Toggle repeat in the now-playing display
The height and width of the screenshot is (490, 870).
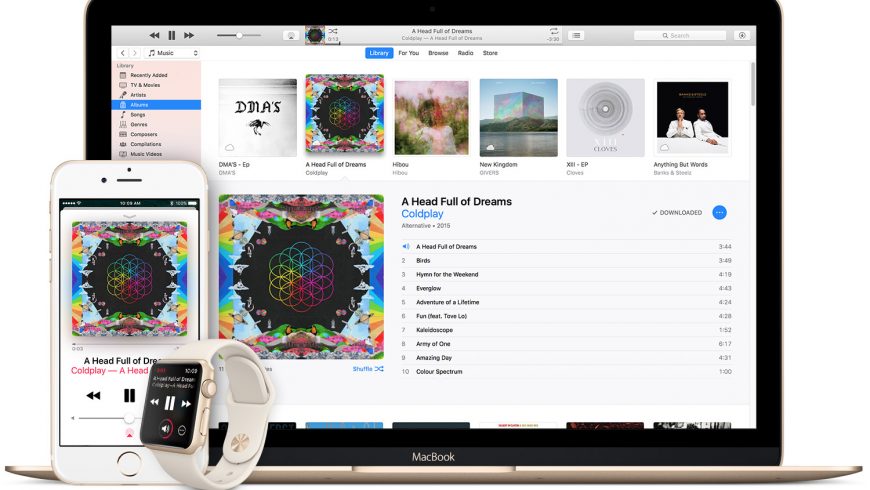pyautogui.click(x=553, y=31)
